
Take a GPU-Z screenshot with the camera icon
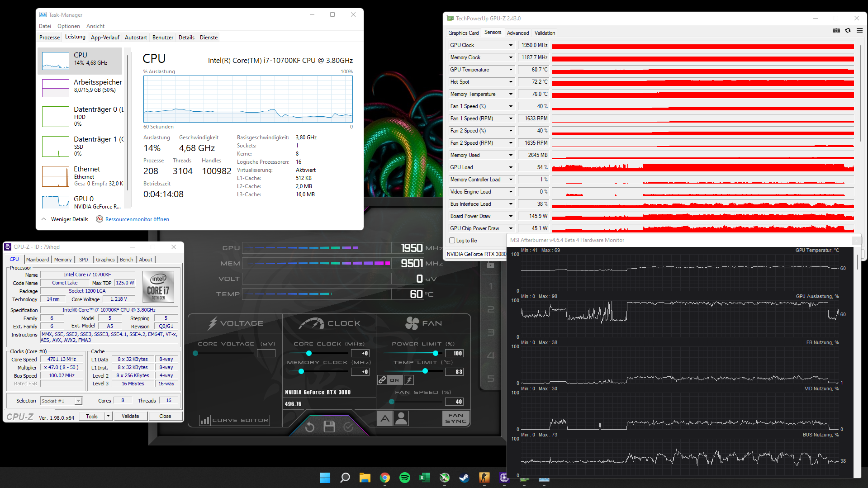coord(836,30)
